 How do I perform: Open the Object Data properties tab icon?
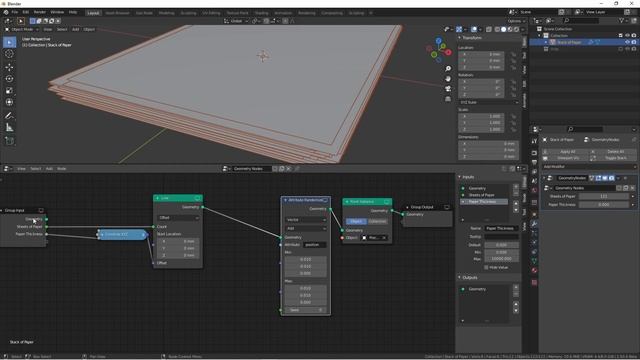[534, 261]
